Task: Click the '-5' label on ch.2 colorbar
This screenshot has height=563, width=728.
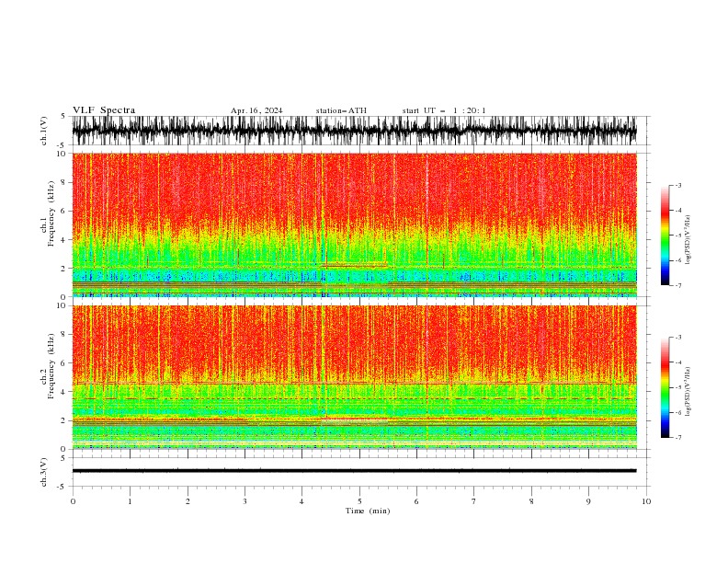Action: (x=677, y=387)
